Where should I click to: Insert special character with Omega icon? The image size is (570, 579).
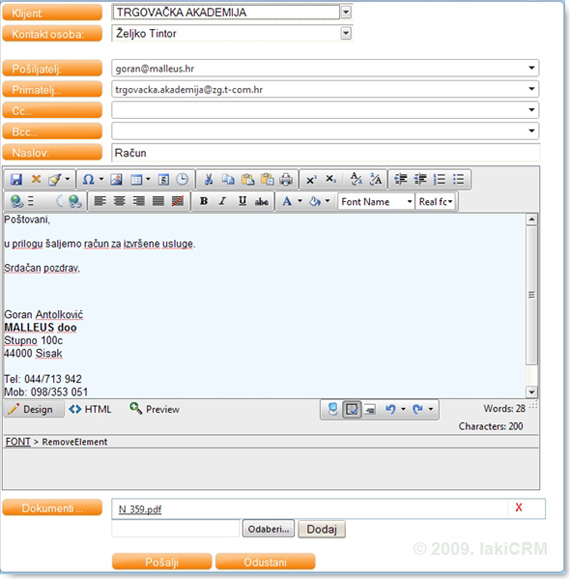tap(88, 179)
